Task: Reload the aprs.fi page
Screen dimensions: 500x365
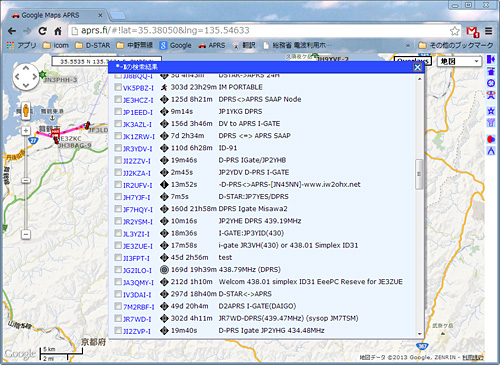Action: (42, 31)
